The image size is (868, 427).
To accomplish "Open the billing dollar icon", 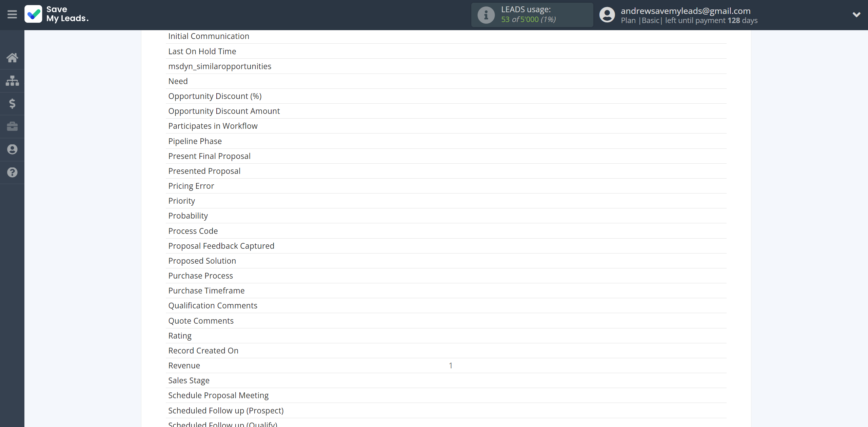I will pos(12,103).
